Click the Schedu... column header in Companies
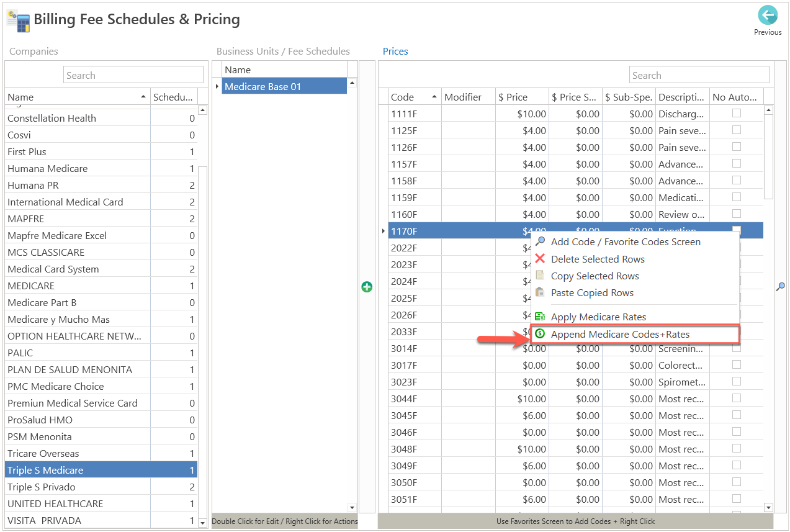This screenshot has width=790, height=532. click(x=174, y=97)
